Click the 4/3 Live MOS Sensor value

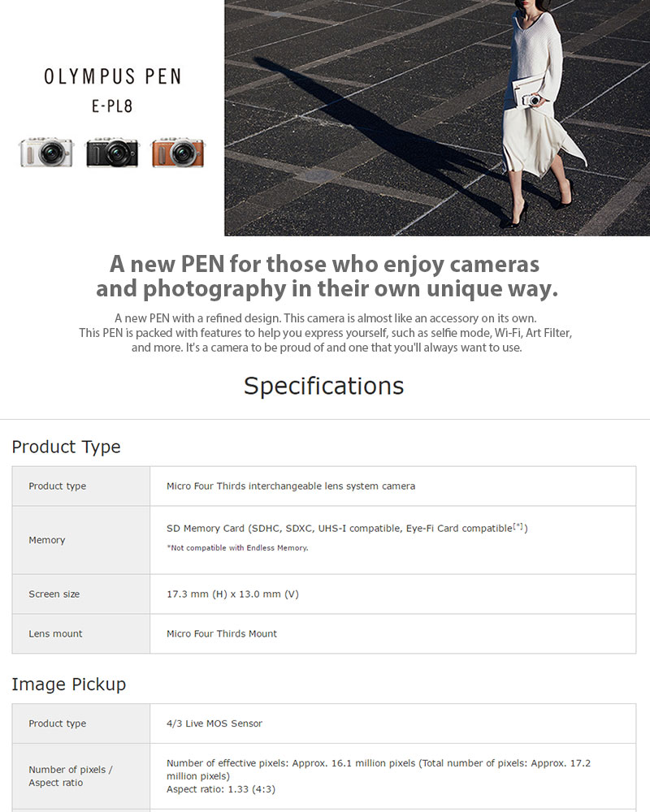coord(214,723)
